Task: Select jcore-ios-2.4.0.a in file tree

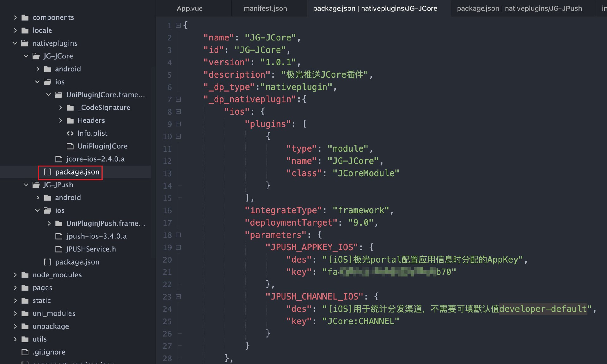Action: [95, 159]
